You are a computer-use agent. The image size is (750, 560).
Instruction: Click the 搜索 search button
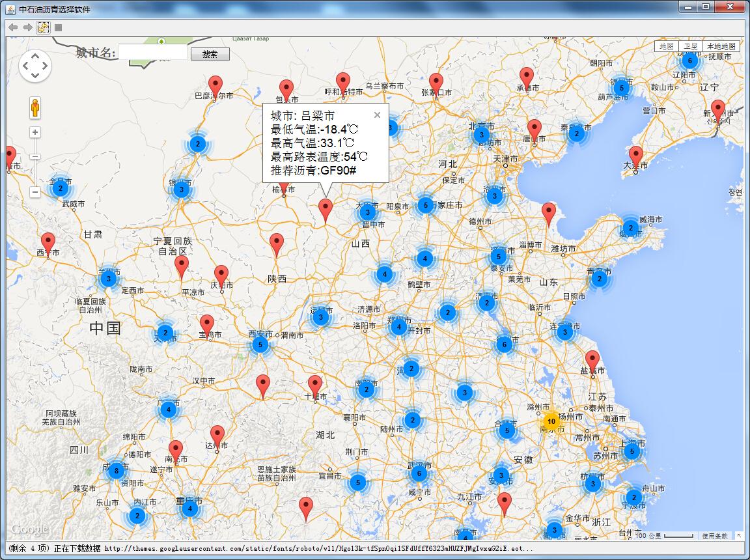pos(210,54)
